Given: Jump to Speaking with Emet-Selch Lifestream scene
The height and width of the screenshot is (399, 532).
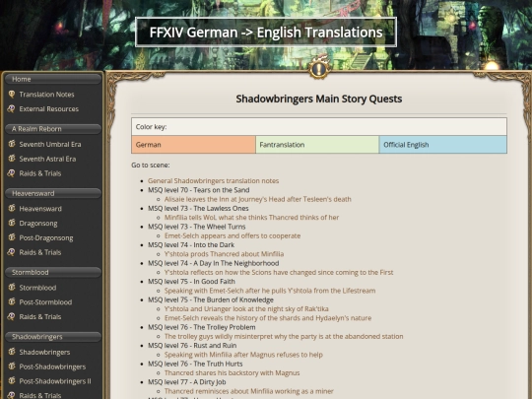Looking at the screenshot, I should tap(270, 291).
